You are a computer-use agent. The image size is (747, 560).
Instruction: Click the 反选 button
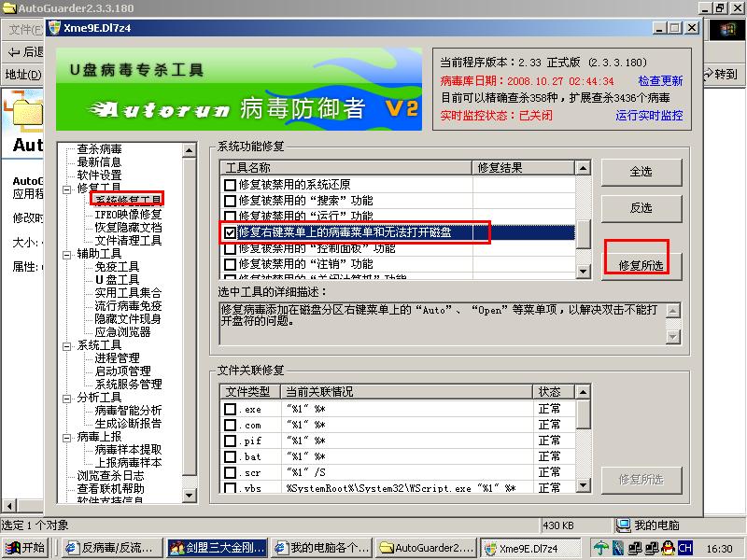tap(641, 208)
